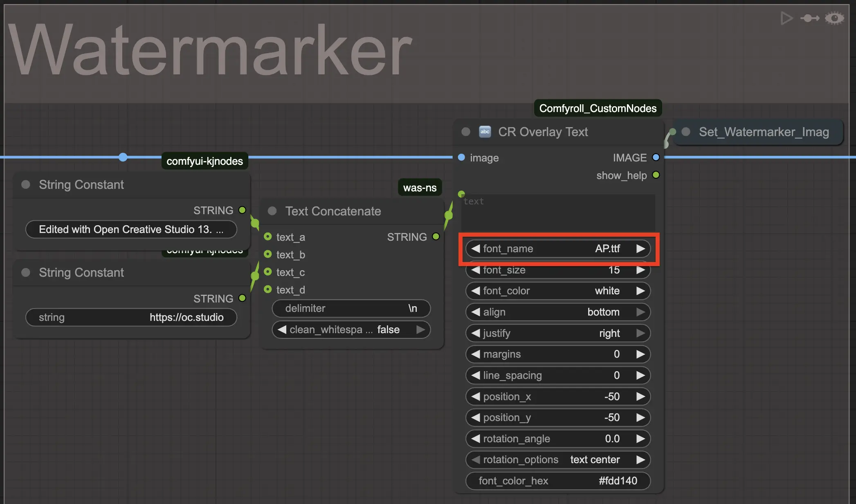Image resolution: width=856 pixels, height=504 pixels.
Task: Click the play icon in group header
Action: pyautogui.click(x=786, y=18)
